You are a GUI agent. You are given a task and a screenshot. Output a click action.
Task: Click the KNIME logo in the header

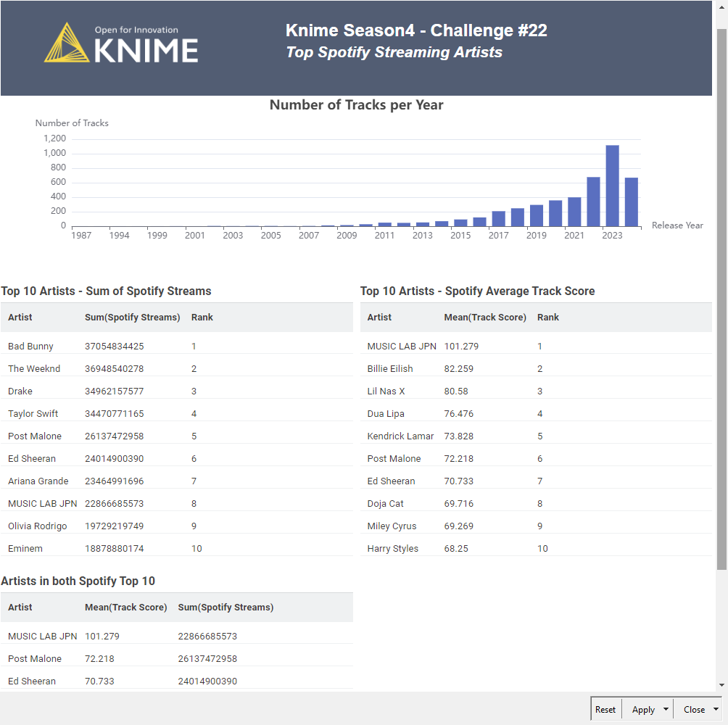[121, 43]
